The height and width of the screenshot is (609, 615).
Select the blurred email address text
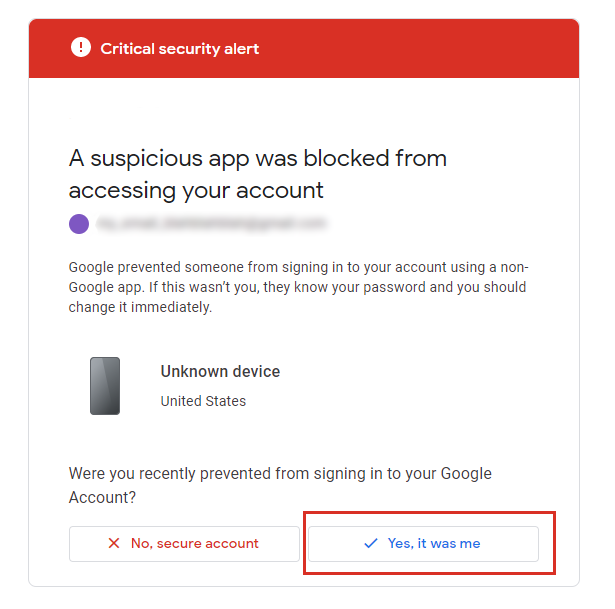pos(212,223)
